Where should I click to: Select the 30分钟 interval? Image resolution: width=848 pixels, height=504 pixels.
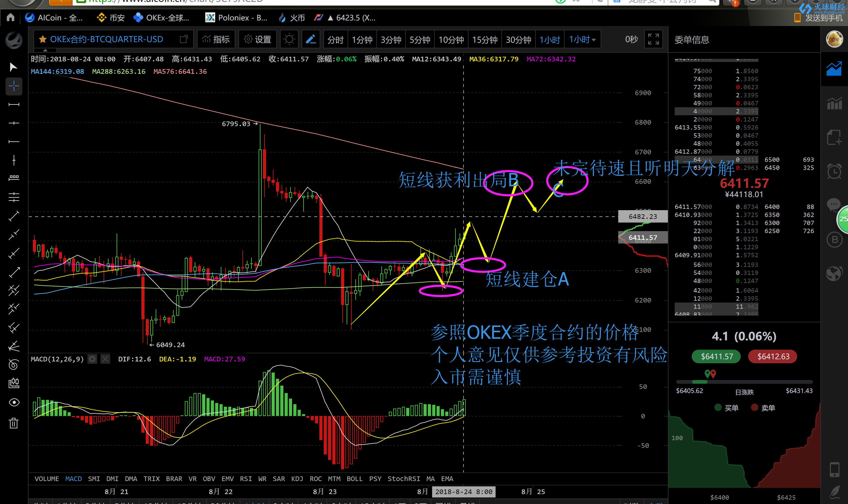click(x=518, y=40)
